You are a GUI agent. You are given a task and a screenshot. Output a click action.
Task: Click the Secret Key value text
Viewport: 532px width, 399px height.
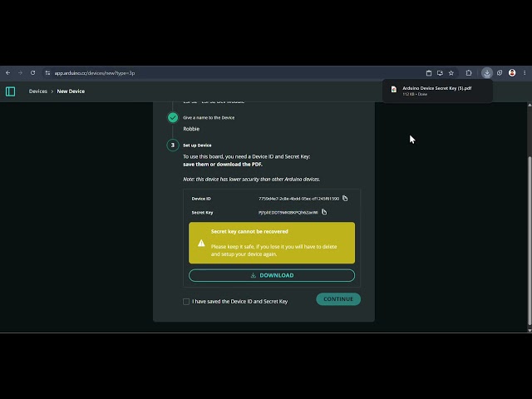(x=288, y=213)
